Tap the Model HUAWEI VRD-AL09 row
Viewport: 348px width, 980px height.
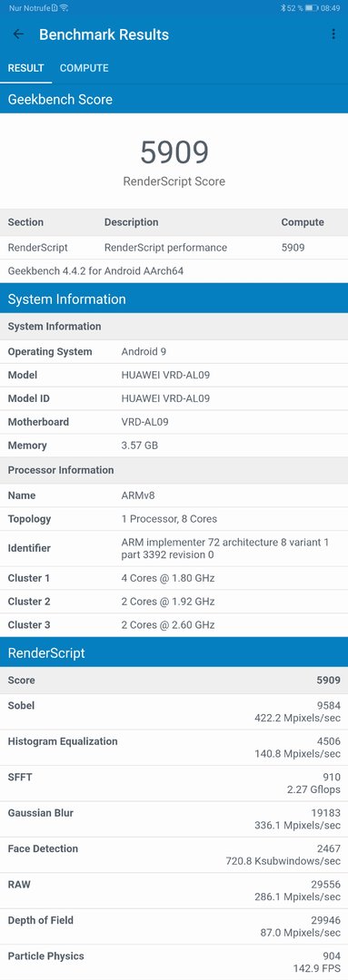click(174, 375)
